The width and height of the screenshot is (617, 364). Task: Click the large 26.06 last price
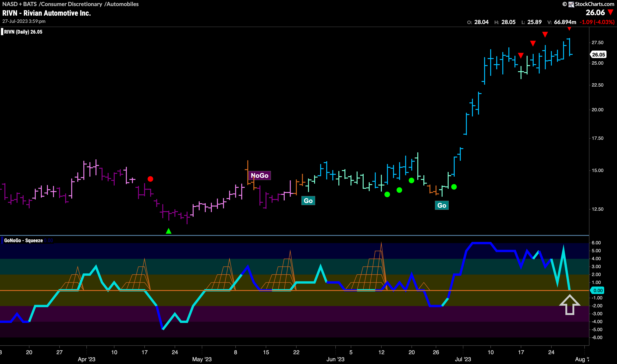(x=595, y=12)
